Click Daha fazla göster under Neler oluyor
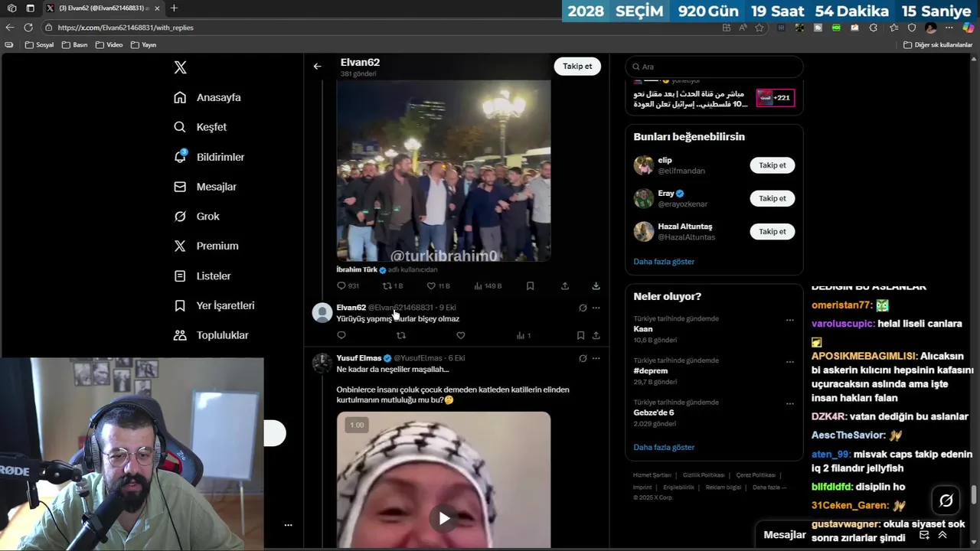The width and height of the screenshot is (980, 551). 664,447
